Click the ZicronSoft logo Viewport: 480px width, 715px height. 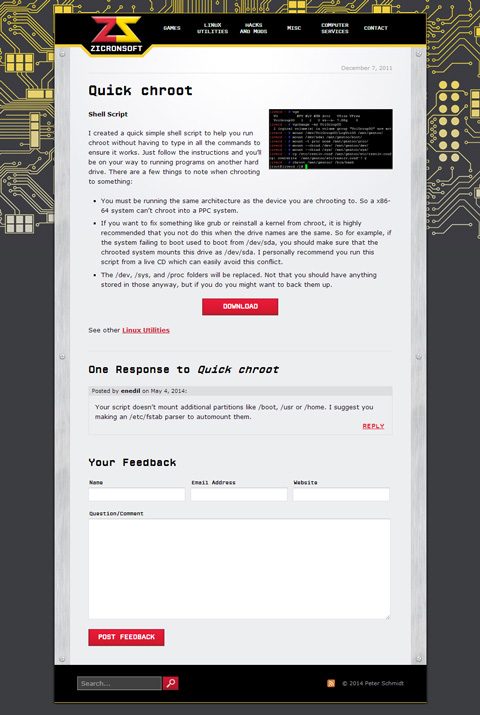pyautogui.click(x=116, y=35)
